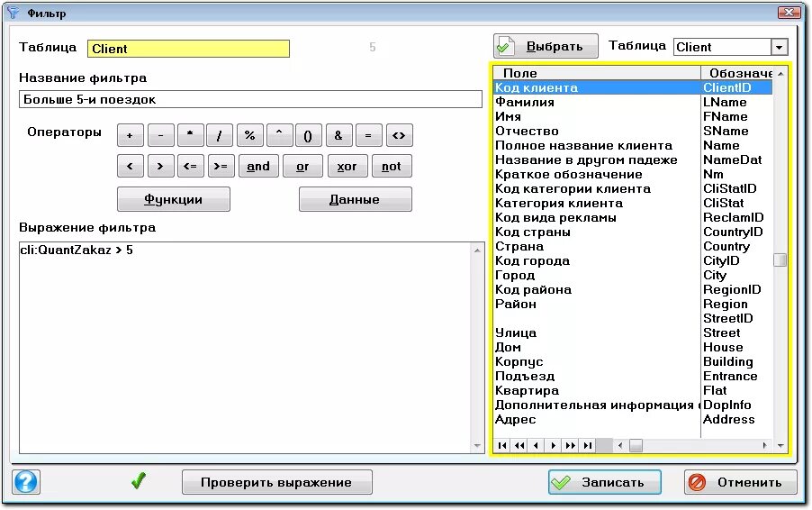Select the Улица field row
812x510 pixels.
[x=633, y=332]
